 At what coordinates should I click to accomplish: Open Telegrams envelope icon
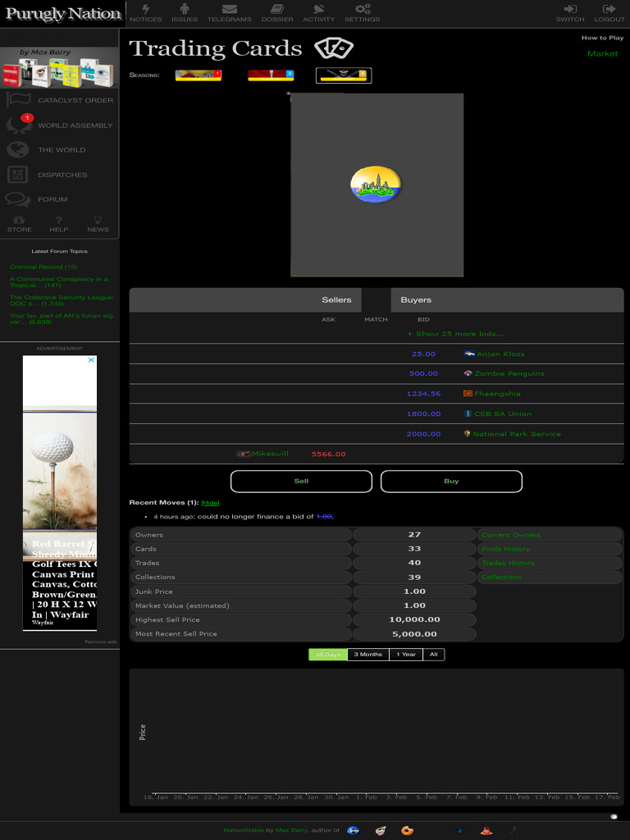[x=230, y=9]
